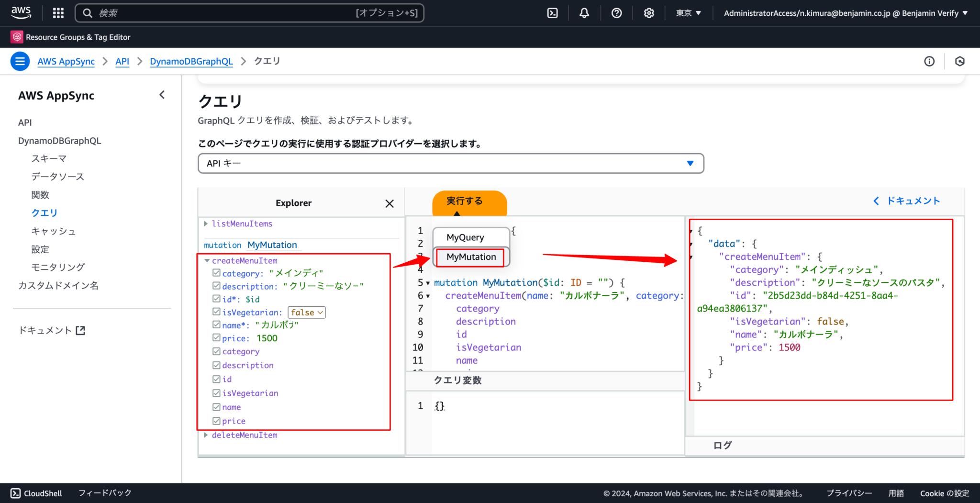
Task: Open the CloudShell terminal icon in top bar
Action: tap(552, 13)
